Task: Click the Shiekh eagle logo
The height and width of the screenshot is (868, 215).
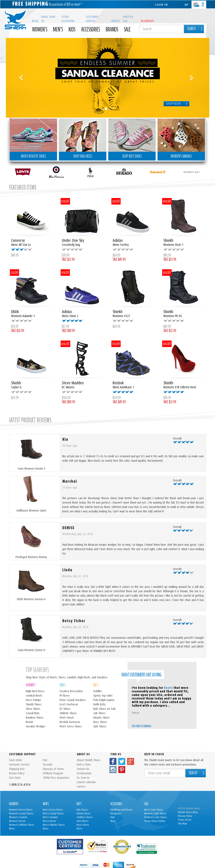Action: pos(15,20)
